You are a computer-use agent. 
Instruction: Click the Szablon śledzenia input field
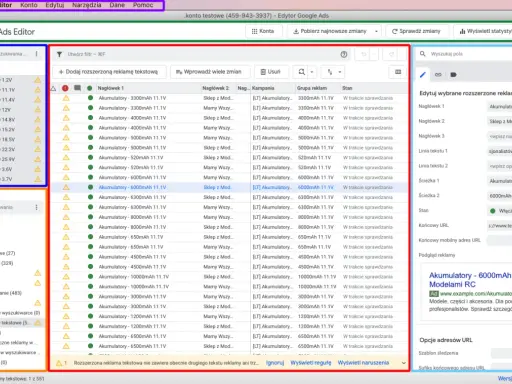pos(501,353)
